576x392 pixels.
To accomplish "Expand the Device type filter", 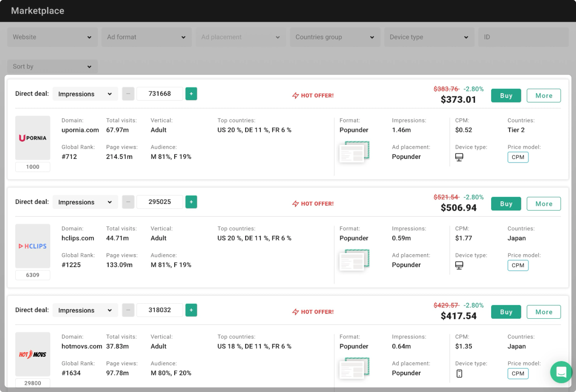I will coord(429,37).
